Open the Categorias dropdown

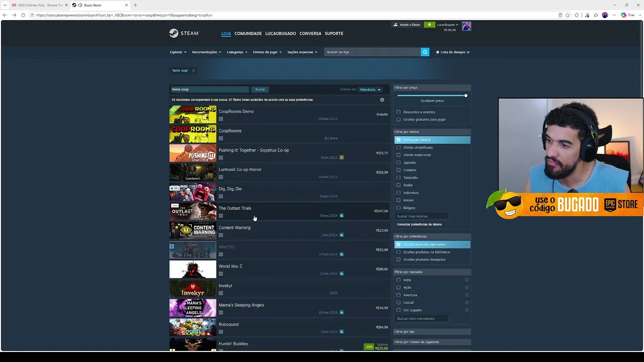(237, 52)
